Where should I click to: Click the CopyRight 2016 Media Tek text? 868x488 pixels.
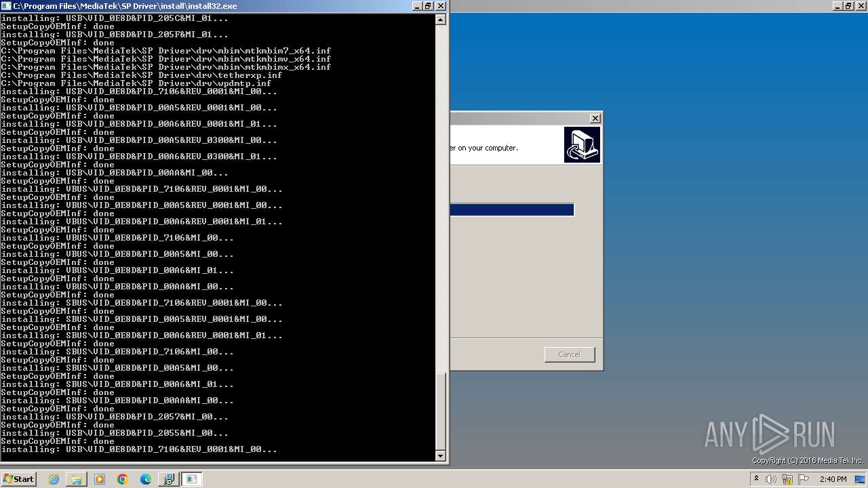click(808, 461)
